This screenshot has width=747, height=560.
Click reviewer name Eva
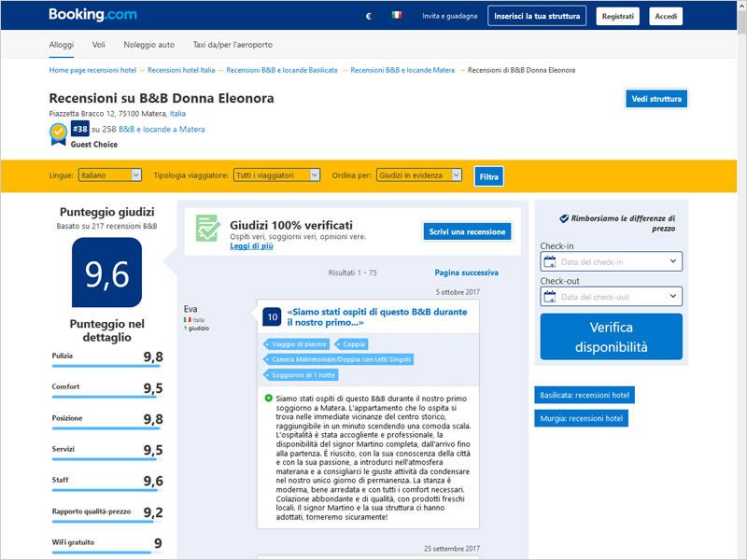[190, 309]
